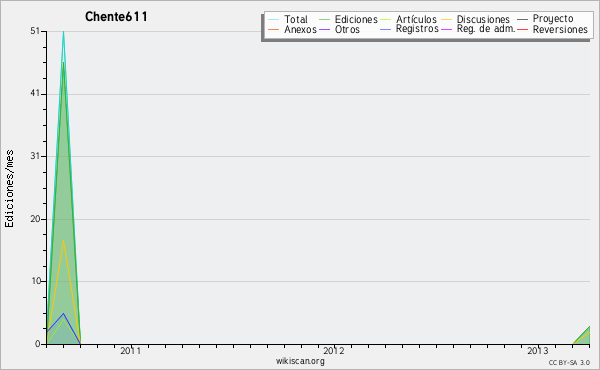Click the x-axis year label 2012
600x370 pixels.
coord(334,350)
